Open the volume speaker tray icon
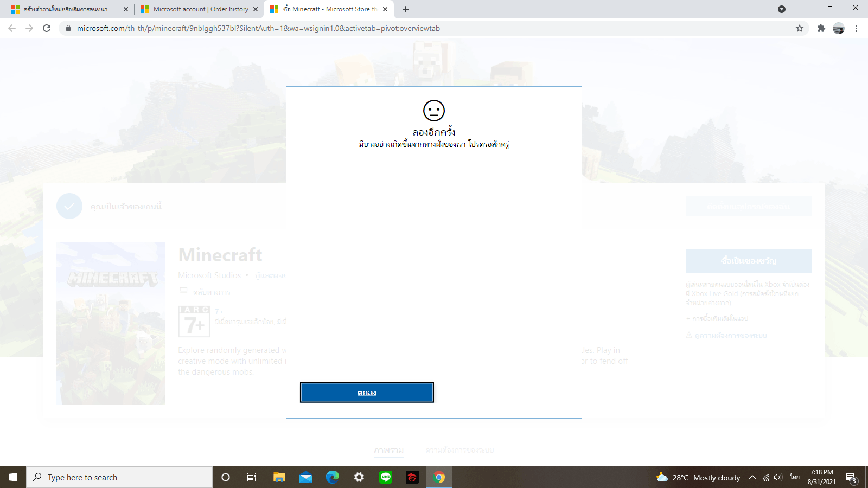 click(x=778, y=477)
